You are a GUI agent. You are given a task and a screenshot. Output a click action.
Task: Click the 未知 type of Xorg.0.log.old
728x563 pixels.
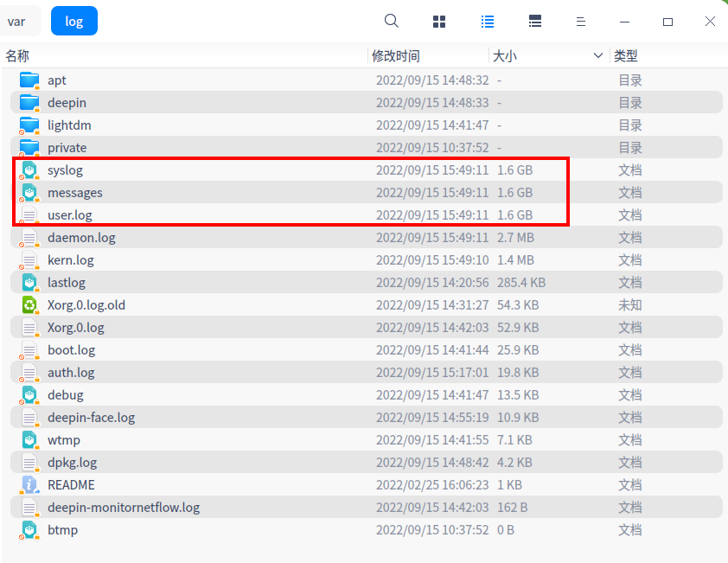(629, 305)
